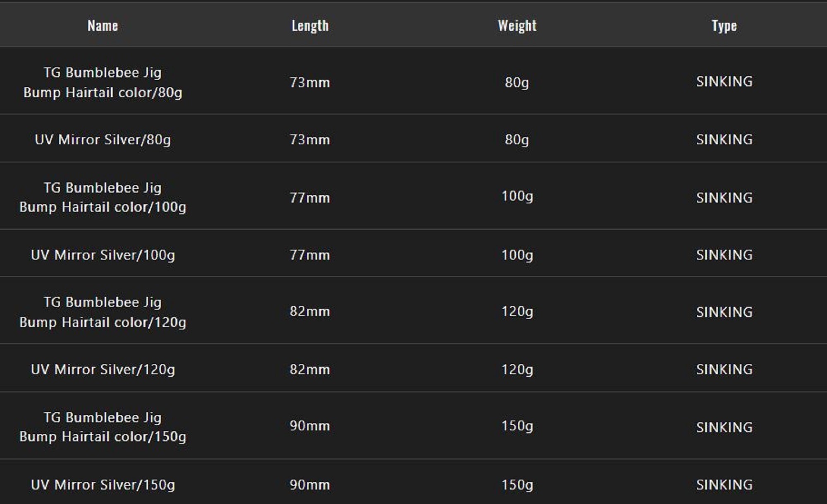Click SINKING type in Bump Hairtail color/120g row
The width and height of the screenshot is (827, 504).
[724, 312]
